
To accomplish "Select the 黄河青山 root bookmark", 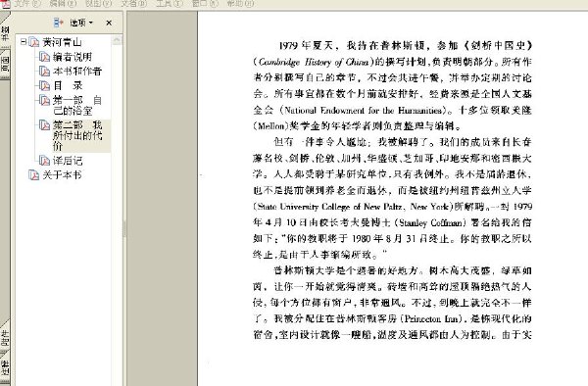I will (x=62, y=42).
